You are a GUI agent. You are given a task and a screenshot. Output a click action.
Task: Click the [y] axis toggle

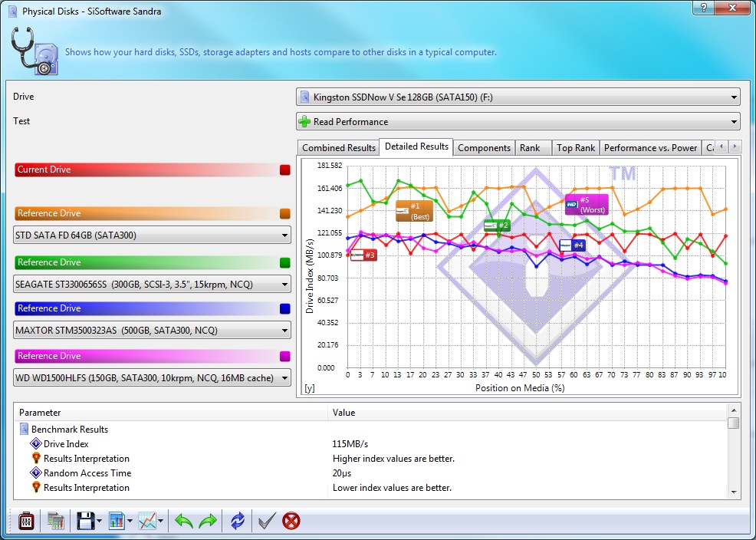click(310, 388)
